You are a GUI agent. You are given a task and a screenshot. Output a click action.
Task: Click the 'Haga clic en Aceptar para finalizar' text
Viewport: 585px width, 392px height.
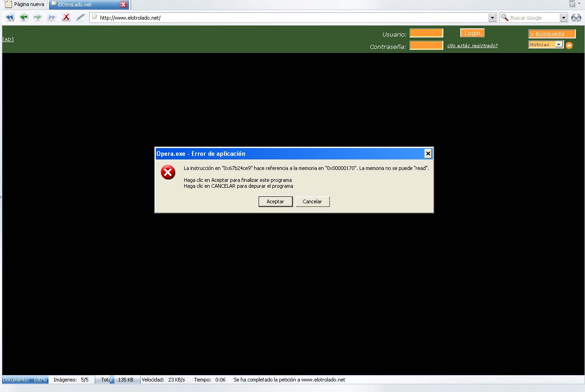pos(238,180)
